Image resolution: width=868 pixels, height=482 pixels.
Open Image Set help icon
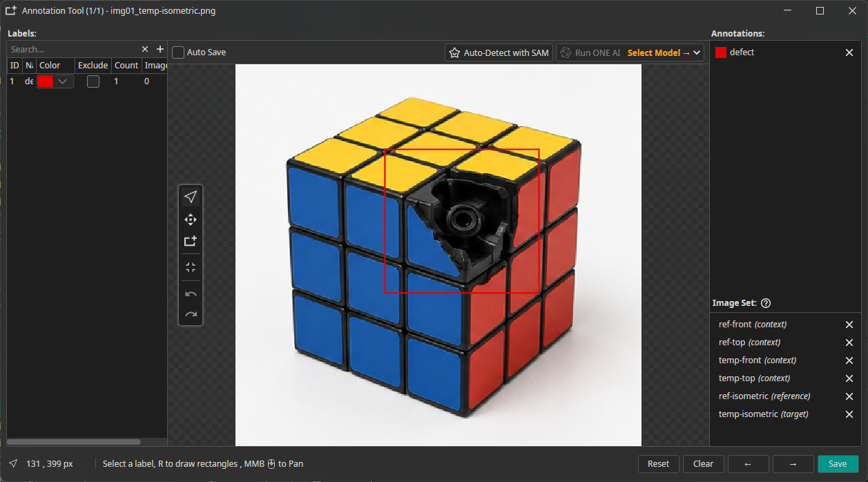[766, 303]
